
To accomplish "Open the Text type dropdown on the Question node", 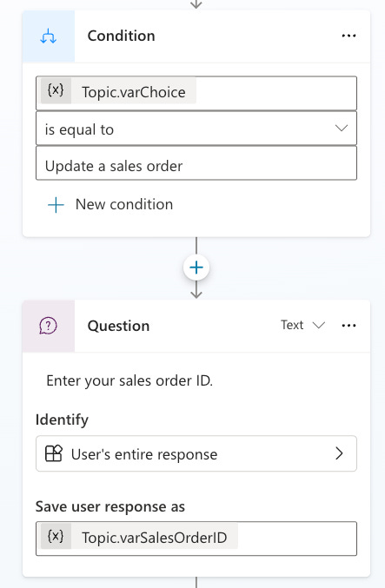I will (302, 325).
